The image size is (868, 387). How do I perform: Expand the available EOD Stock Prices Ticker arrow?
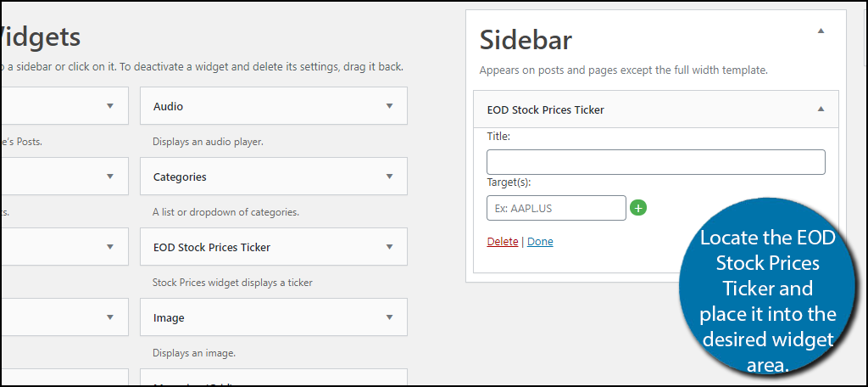pyautogui.click(x=389, y=247)
